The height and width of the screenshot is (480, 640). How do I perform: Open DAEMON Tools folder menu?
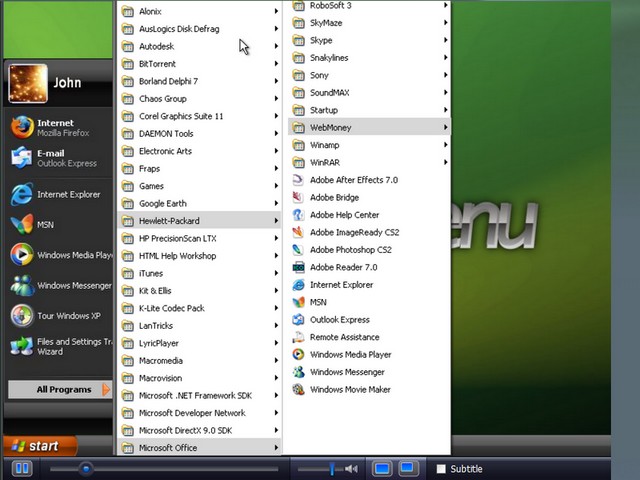199,134
